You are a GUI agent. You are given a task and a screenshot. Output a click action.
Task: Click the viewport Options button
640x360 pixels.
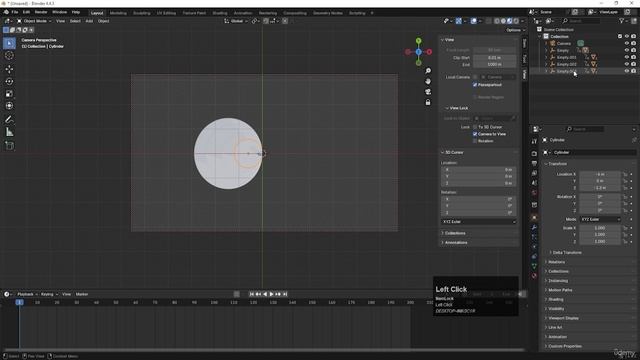(x=516, y=30)
